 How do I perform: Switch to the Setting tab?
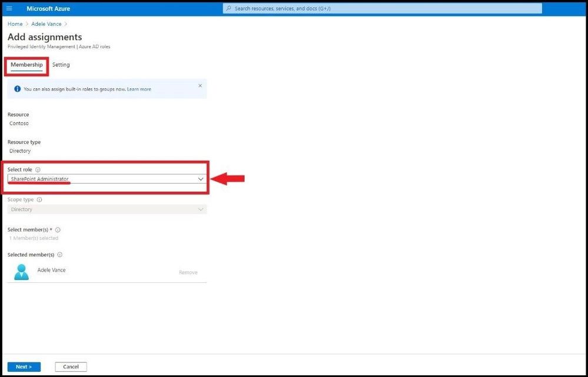tap(61, 65)
